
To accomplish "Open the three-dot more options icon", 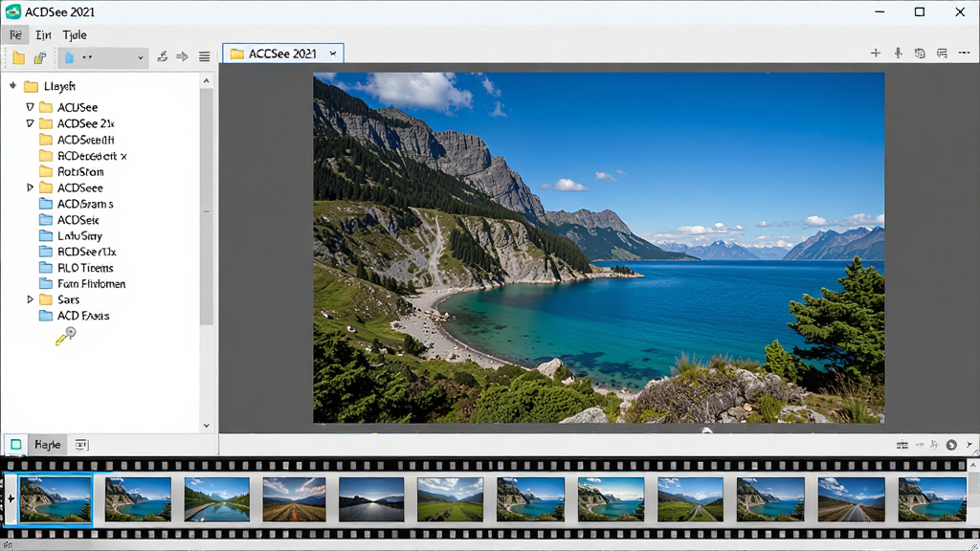I will tap(965, 54).
